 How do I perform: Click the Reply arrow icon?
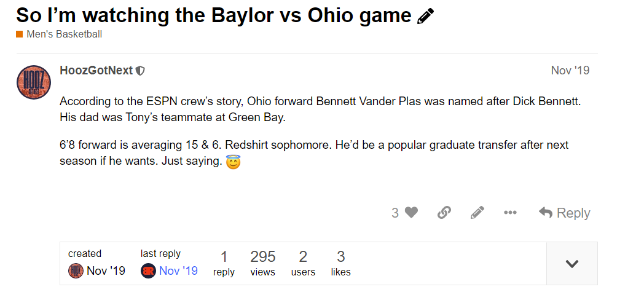(546, 213)
